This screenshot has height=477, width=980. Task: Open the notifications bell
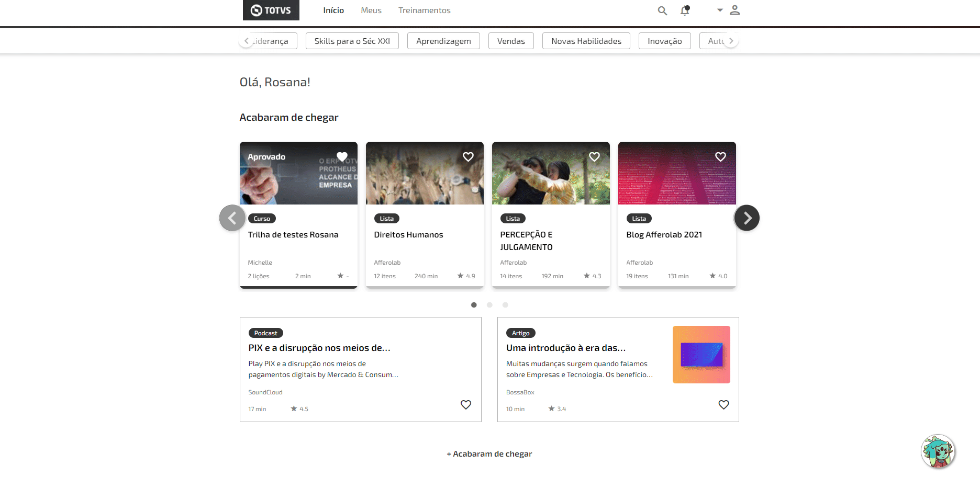pyautogui.click(x=685, y=10)
